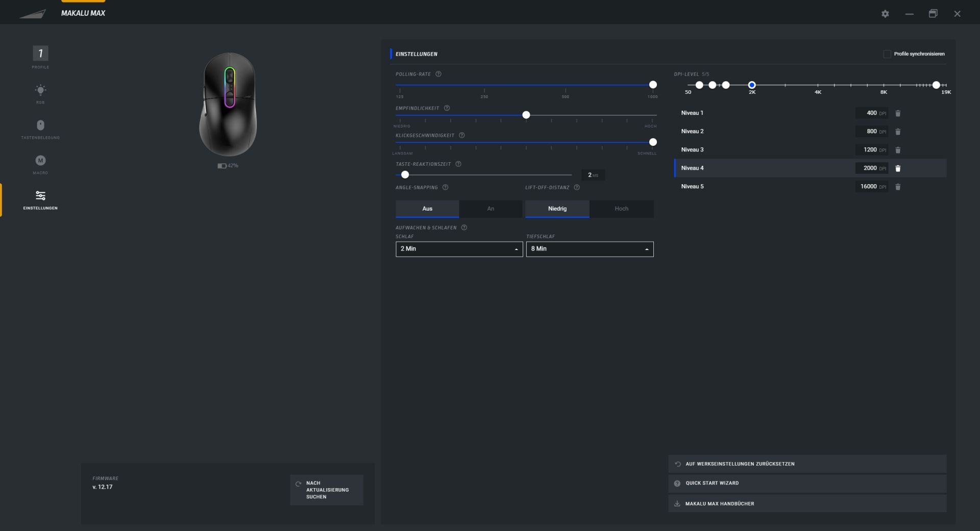Viewport: 980px width, 531px height.
Task: Click the 8K mark on DPI scale
Action: click(884, 92)
